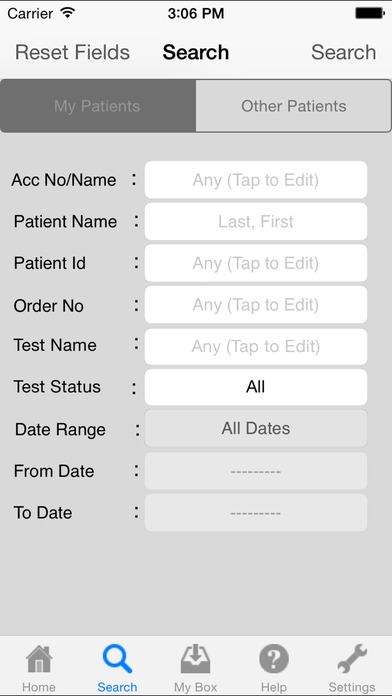The height and width of the screenshot is (696, 392).
Task: Open the Help question mark icon
Action: coord(274,659)
